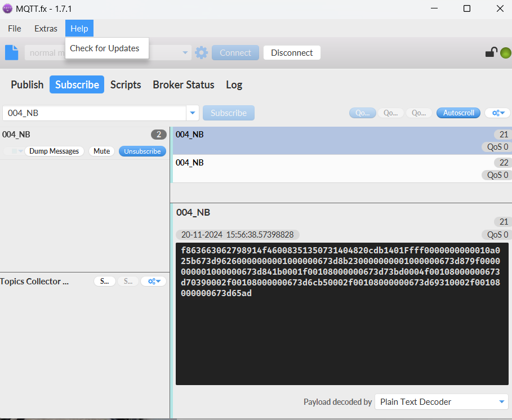Open the File menu
This screenshot has height=420, width=512.
15,28
